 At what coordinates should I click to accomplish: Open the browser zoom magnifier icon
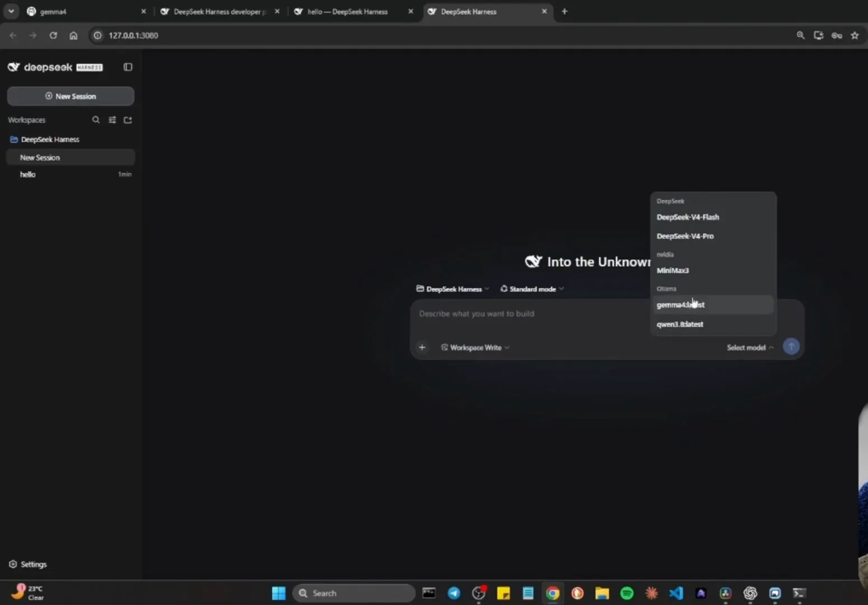[x=801, y=35]
